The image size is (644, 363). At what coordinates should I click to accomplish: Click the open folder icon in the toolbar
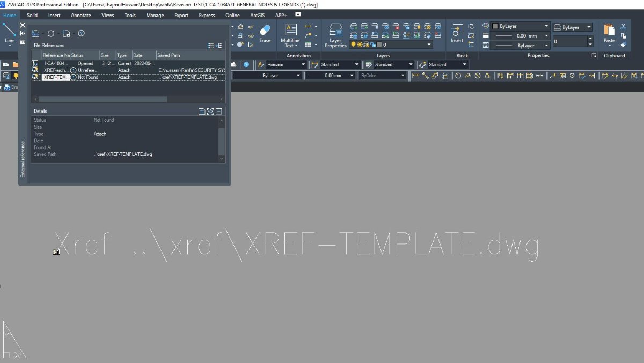[14, 65]
